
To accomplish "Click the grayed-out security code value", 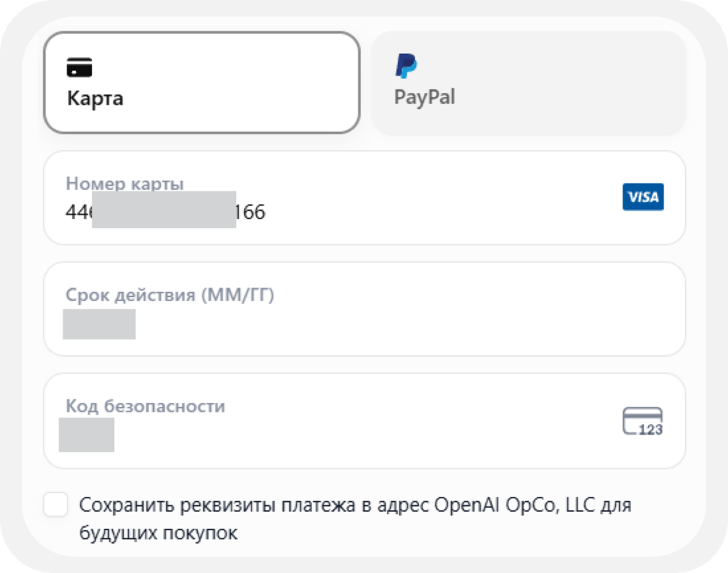I will 86,435.
